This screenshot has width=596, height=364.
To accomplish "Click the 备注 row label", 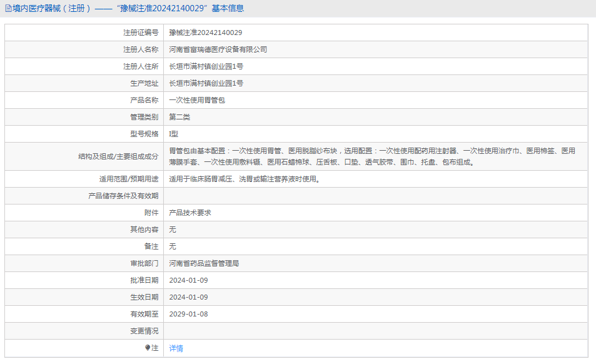I will click(151, 246).
